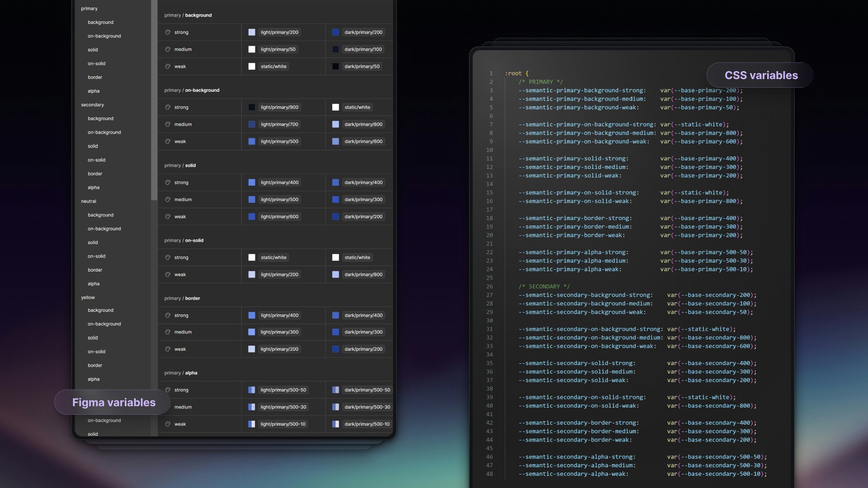Click the color icon of weak in primary / solid
868x488 pixels.
pos(168,216)
